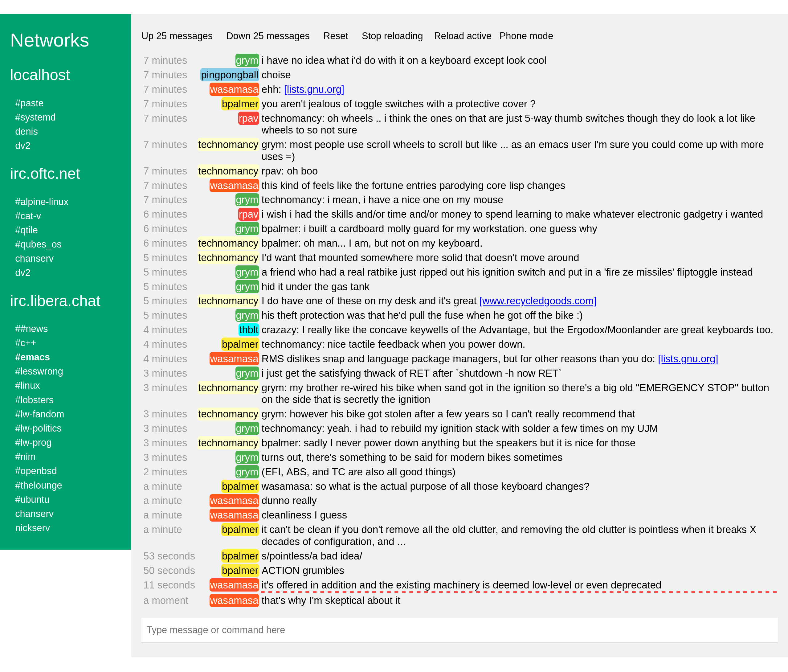Screen dimensions: 788x672
Task: Open the #lobsters channel
Action: (34, 400)
